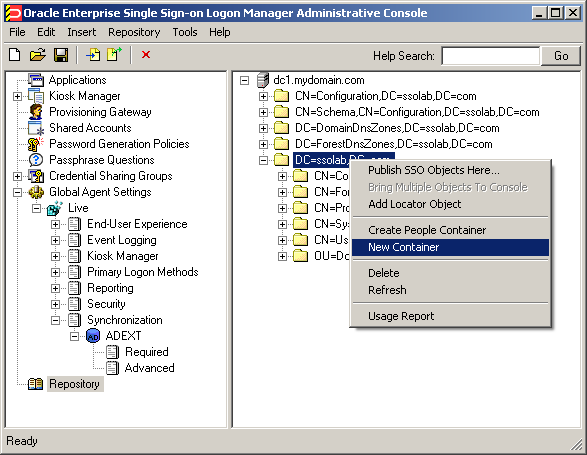The image size is (587, 455).
Task: Expand the top-level Kiosk Manager node
Action: pyautogui.click(x=17, y=97)
